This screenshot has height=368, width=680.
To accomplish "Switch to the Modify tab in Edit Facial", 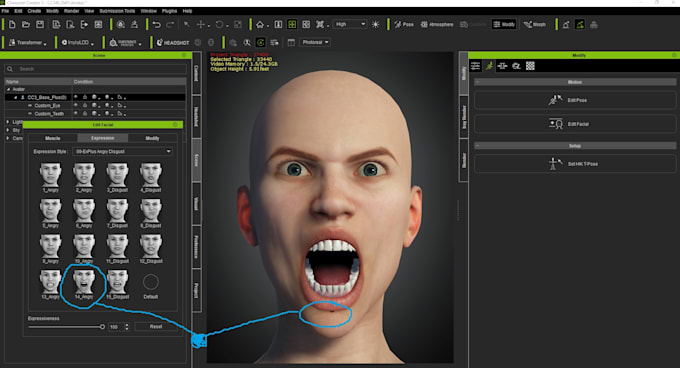I will click(x=152, y=138).
